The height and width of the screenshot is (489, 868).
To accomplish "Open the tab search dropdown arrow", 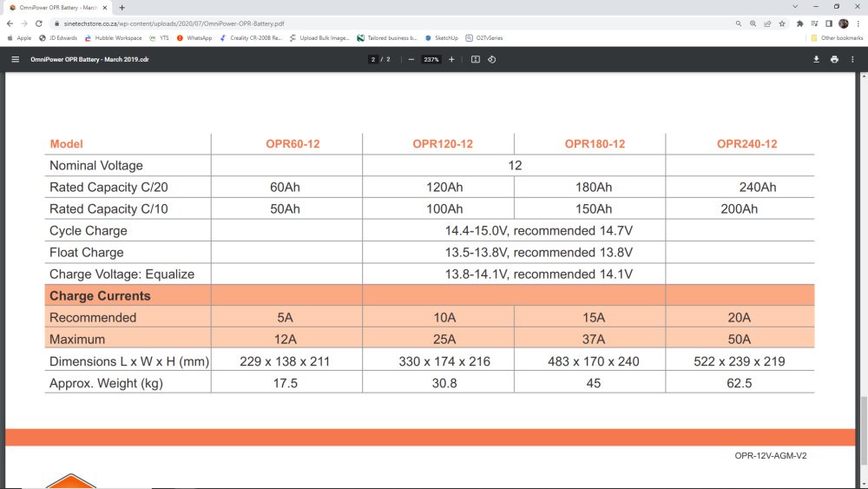I will [795, 7].
